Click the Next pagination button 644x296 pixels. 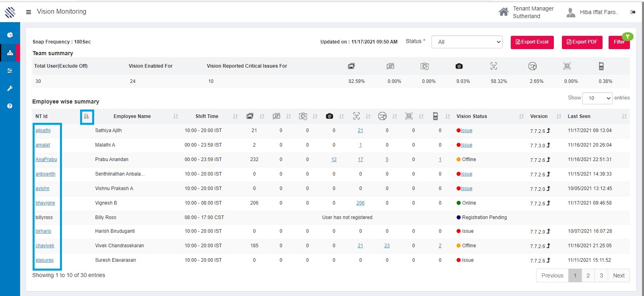click(619, 275)
